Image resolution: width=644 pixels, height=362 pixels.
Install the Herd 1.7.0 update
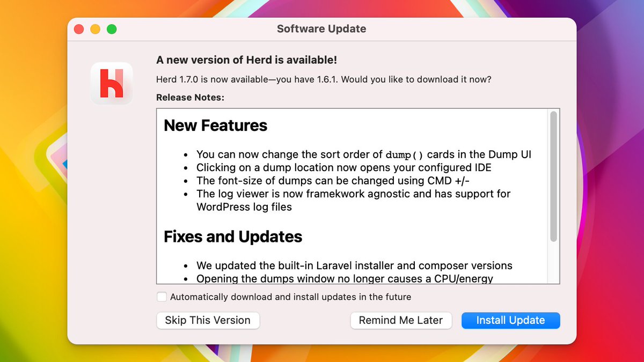click(510, 320)
